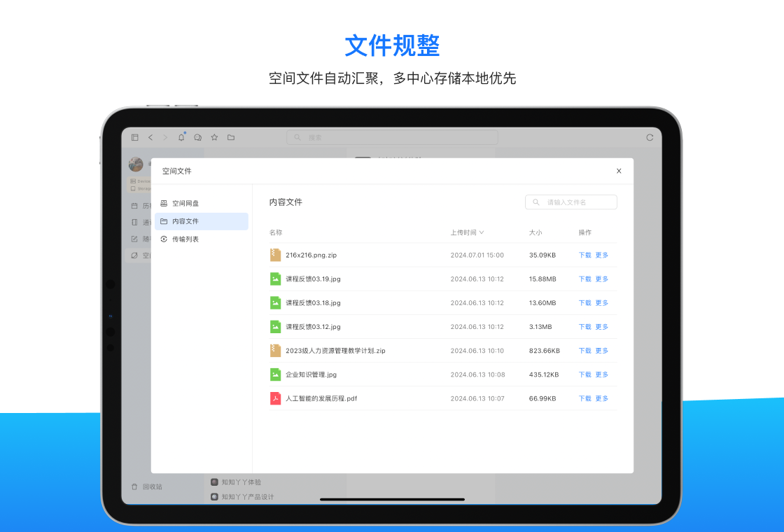This screenshot has height=532, width=784.
Task: Go back with the left arrow
Action: 150,138
